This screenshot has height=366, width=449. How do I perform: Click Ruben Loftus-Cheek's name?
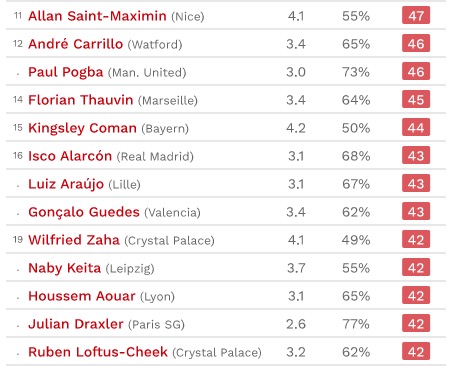pyautogui.click(x=98, y=352)
